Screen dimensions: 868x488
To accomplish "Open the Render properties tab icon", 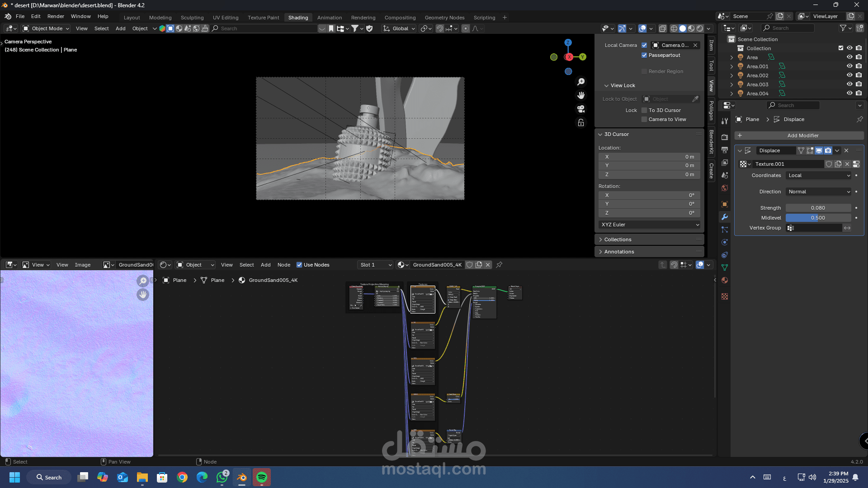I will point(725,137).
